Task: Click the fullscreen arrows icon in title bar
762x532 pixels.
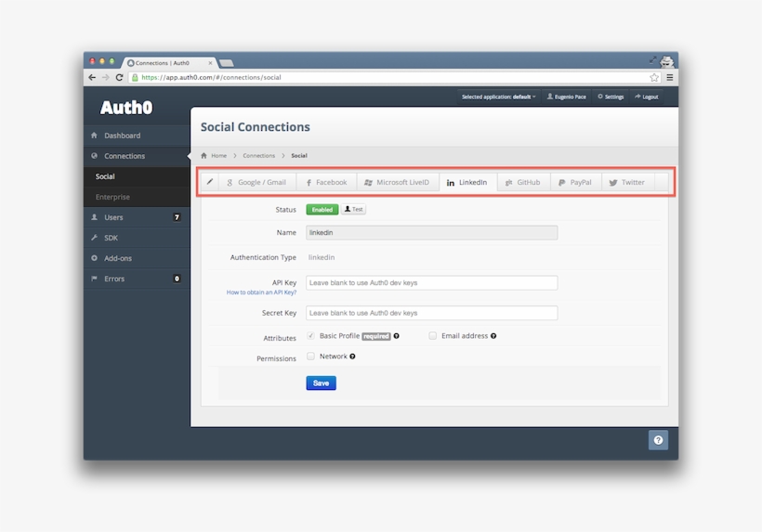Action: click(652, 60)
